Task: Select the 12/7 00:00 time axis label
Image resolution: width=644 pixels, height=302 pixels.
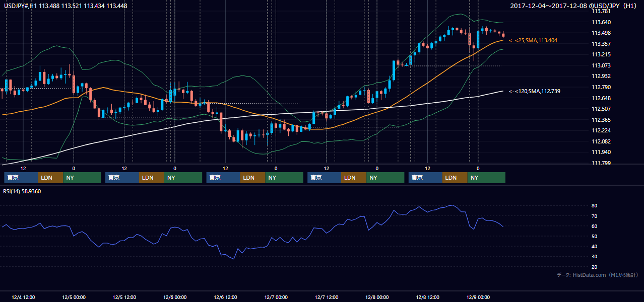Action: pos(276,297)
